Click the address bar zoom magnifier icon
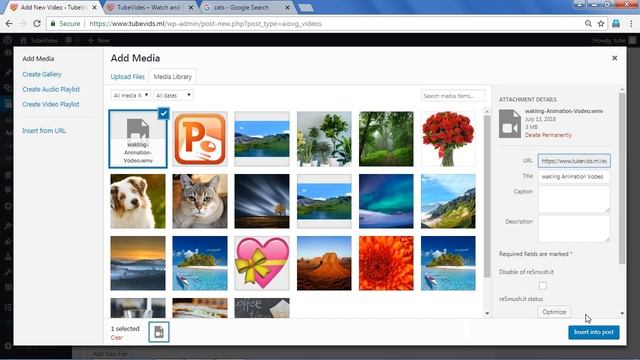This screenshot has height=360, width=640. tap(588, 24)
